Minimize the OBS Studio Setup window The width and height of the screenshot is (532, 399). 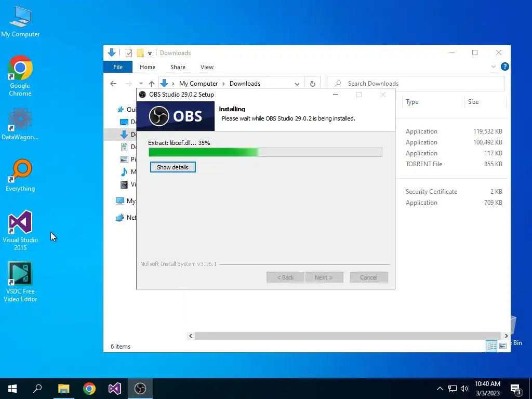coord(336,95)
